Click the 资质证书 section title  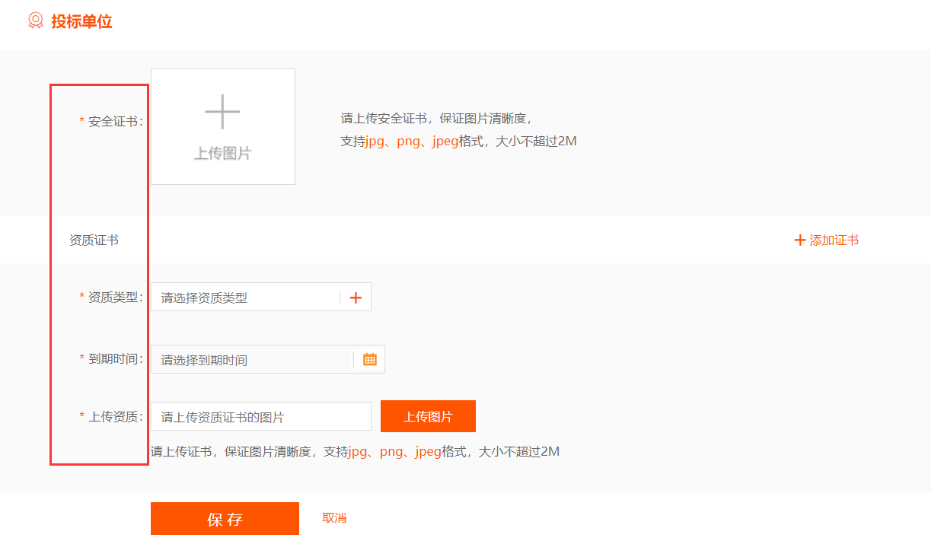point(94,240)
